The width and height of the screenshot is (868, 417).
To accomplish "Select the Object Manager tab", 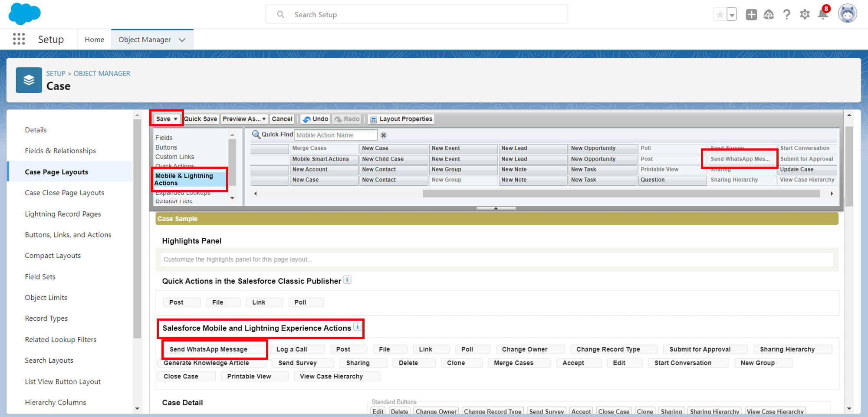I will tap(145, 39).
